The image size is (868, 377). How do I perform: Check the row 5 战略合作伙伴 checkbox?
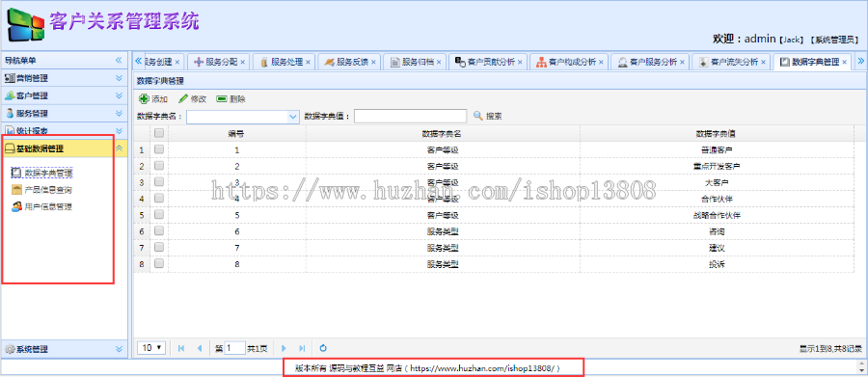tap(159, 215)
